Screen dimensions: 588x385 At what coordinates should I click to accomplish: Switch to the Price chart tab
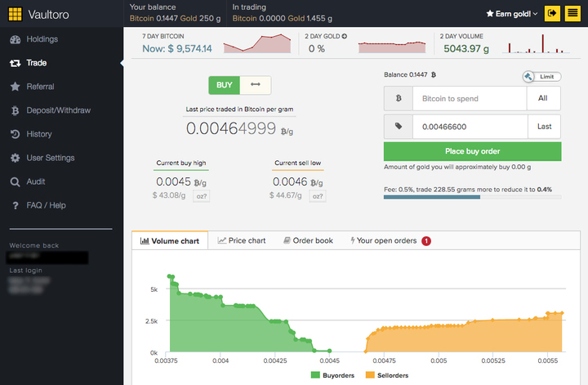(242, 241)
